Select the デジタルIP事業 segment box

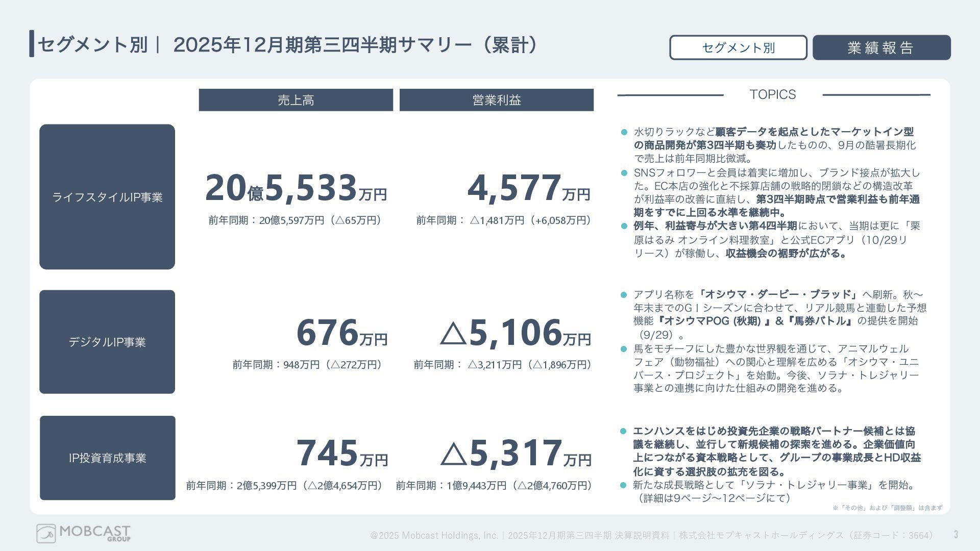tap(107, 342)
